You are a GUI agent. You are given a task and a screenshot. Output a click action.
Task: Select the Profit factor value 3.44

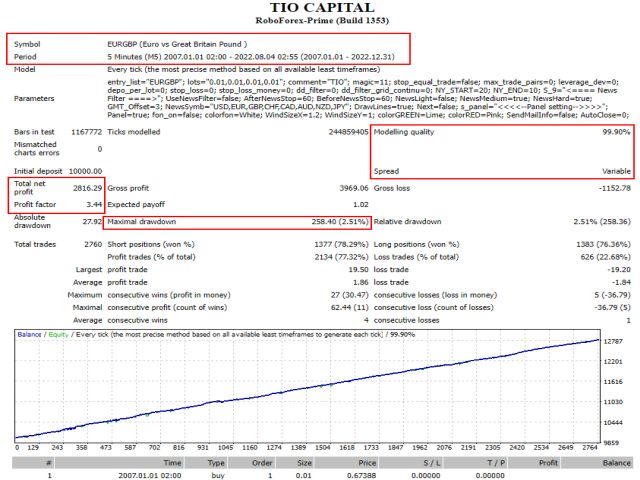pyautogui.click(x=94, y=204)
